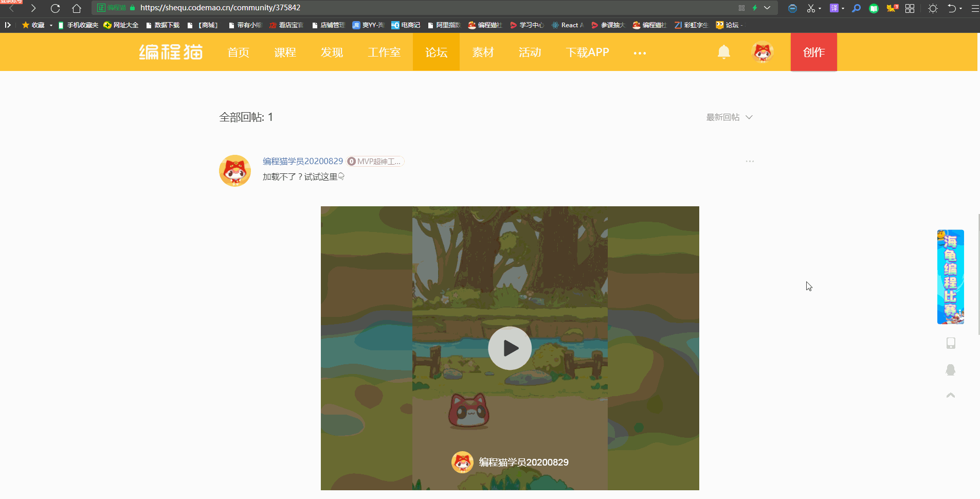Image resolution: width=980 pixels, height=499 pixels.
Task: Open the 工作室 nav tab
Action: [x=384, y=52]
